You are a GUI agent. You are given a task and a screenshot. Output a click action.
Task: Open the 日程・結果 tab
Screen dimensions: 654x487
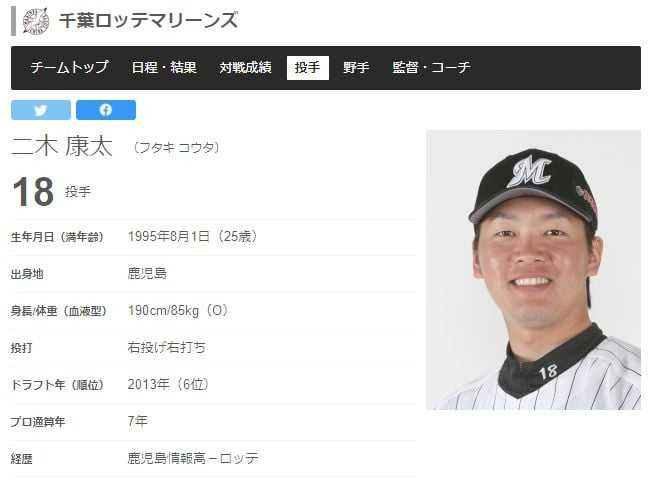pyautogui.click(x=164, y=68)
